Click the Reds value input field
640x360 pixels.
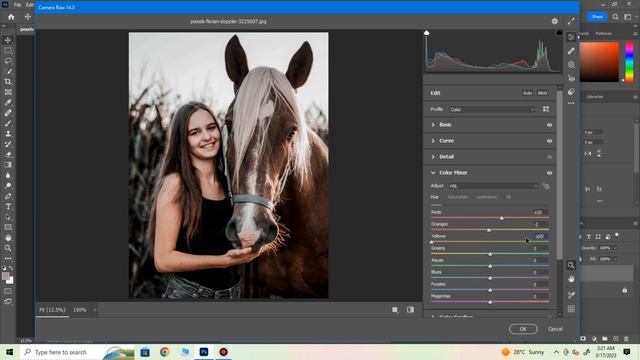[x=540, y=212]
